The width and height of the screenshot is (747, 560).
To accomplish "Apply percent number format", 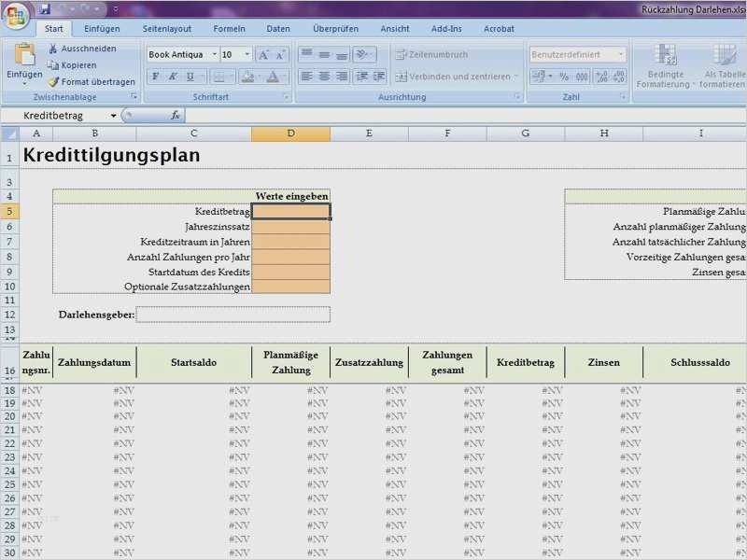I will [564, 76].
